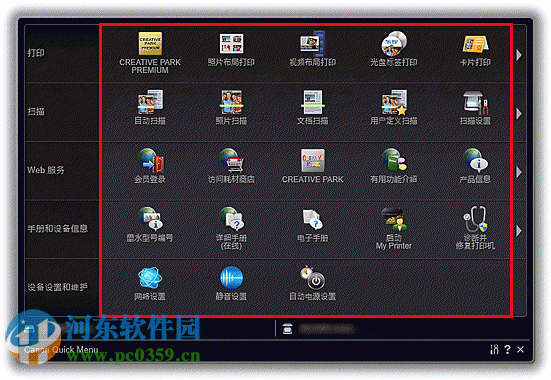
Task: Visit 访问耗材商店 supplies store
Action: (231, 161)
